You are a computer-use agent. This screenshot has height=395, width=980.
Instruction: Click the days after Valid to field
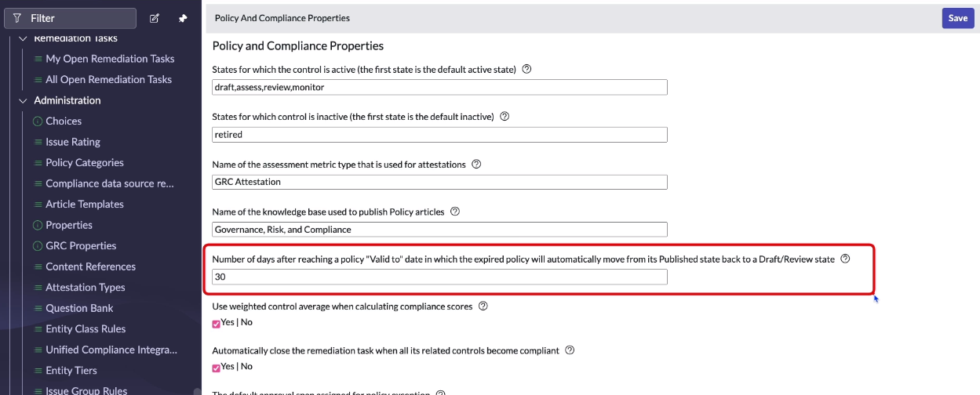[439, 277]
